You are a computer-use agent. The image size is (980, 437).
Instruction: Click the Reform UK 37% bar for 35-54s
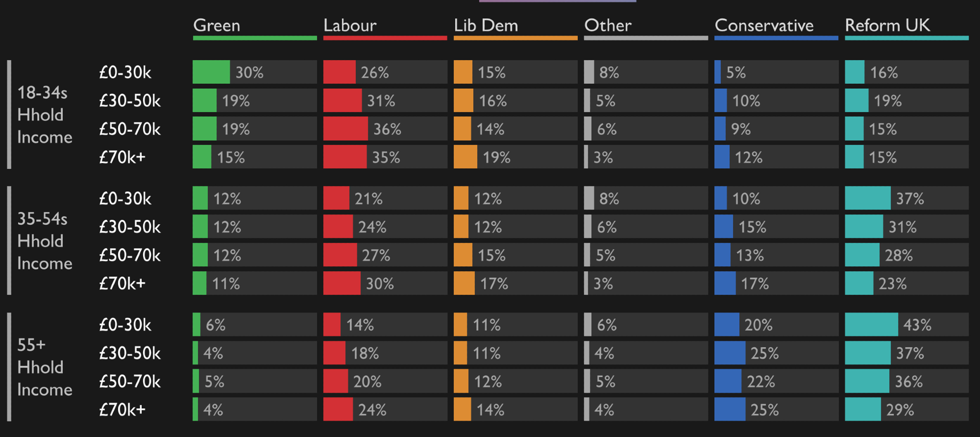coord(867,198)
